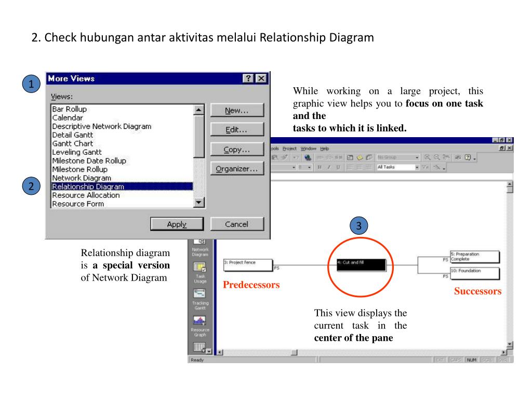Select Gantt Chart in Views list
The height and width of the screenshot is (399, 532).
coord(122,143)
